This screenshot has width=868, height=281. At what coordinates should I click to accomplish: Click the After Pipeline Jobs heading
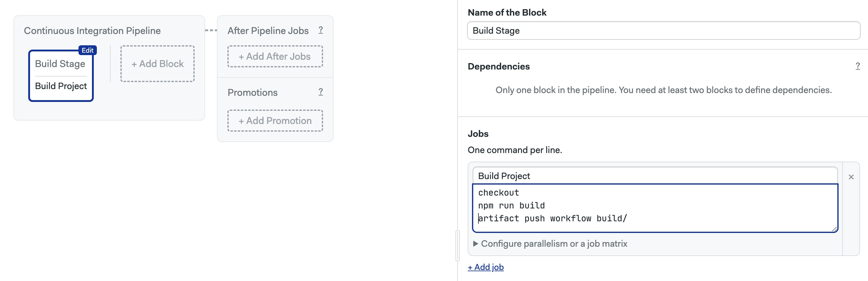(x=268, y=31)
